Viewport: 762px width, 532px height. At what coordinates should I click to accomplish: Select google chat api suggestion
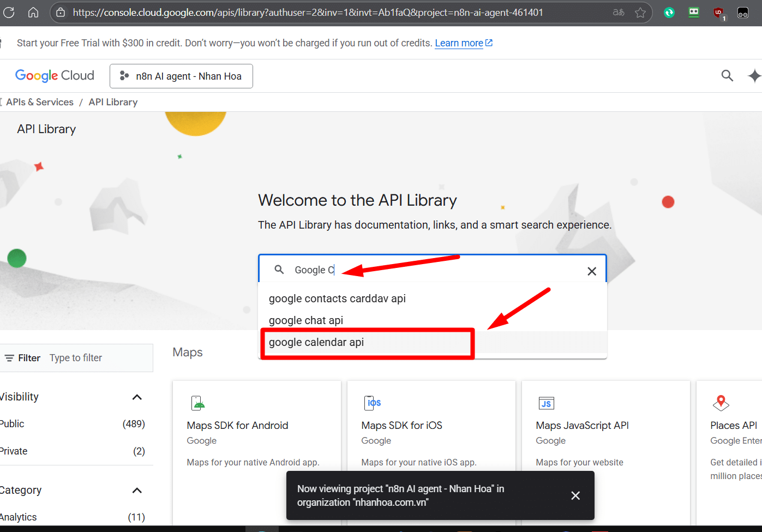pyautogui.click(x=432, y=320)
